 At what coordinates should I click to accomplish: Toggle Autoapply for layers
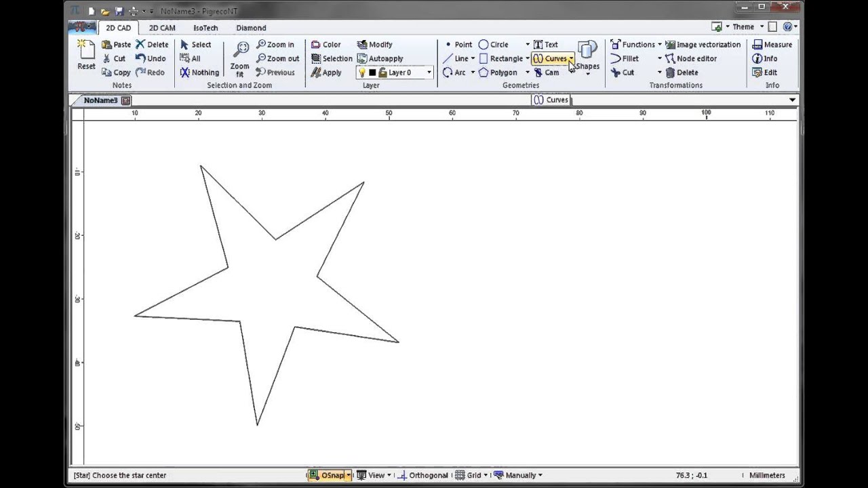point(380,58)
